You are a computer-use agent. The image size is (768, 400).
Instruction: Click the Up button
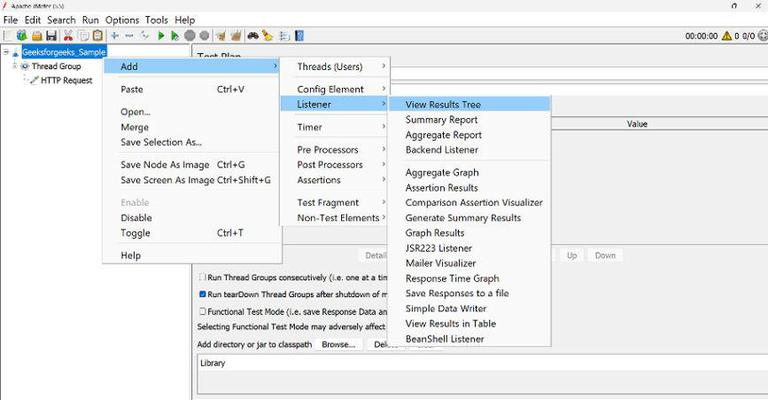coord(572,256)
